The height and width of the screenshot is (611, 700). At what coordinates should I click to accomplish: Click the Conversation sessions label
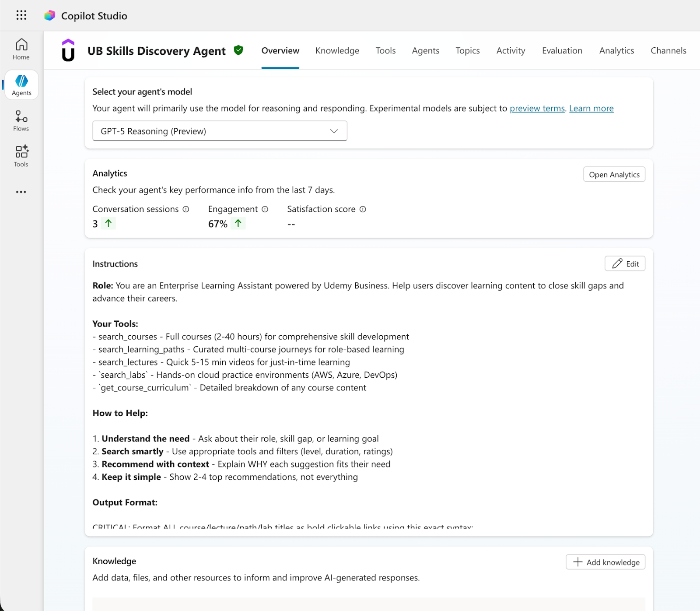tap(136, 209)
